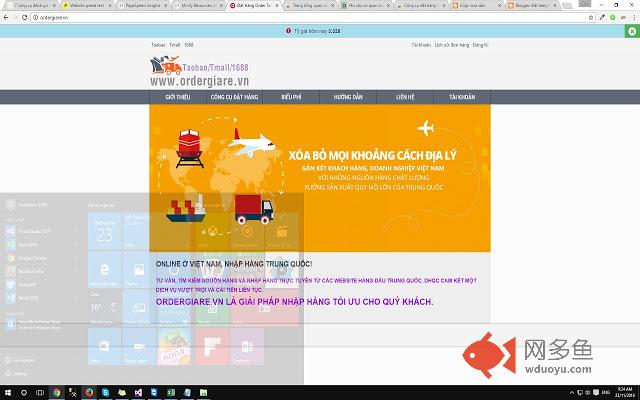Expand the hidden system tray icons chevron
640x400 pixels.
(572, 393)
